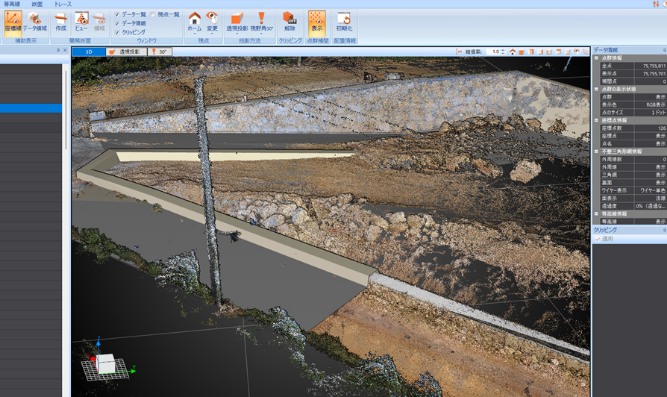The width and height of the screenshot is (667, 397).
Task: Open the ビュー view icon
Action: 81,23
